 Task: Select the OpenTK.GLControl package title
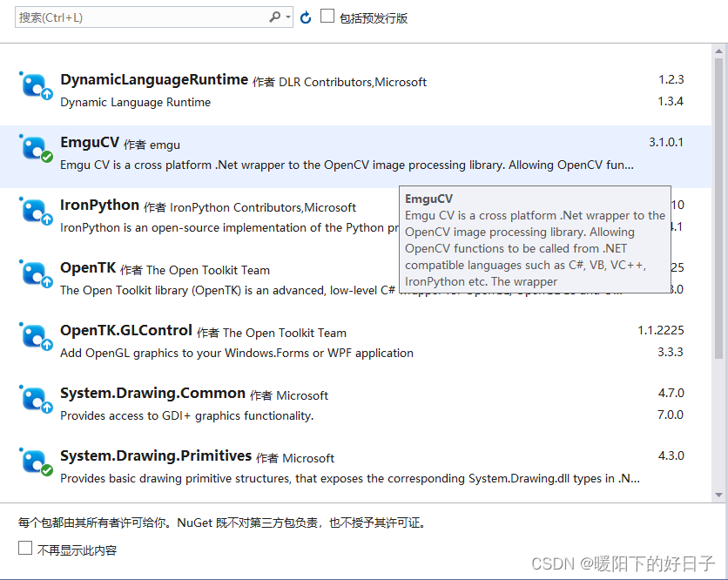pos(125,331)
